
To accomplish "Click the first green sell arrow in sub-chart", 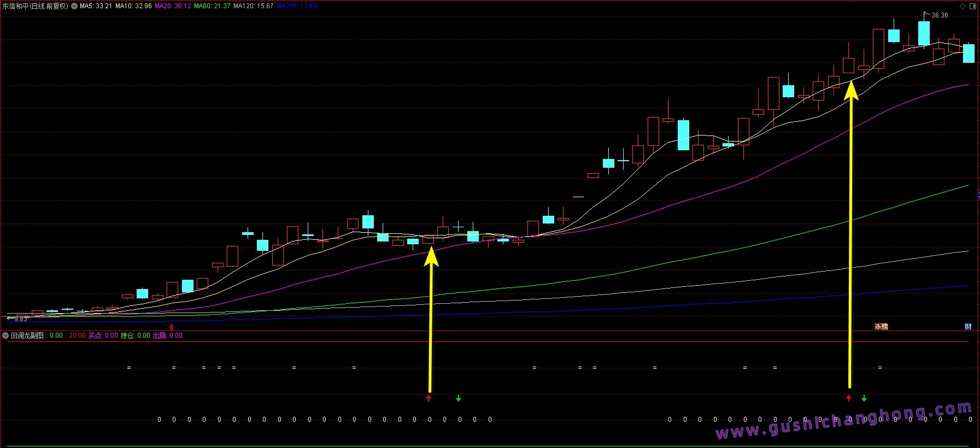I will click(x=459, y=398).
